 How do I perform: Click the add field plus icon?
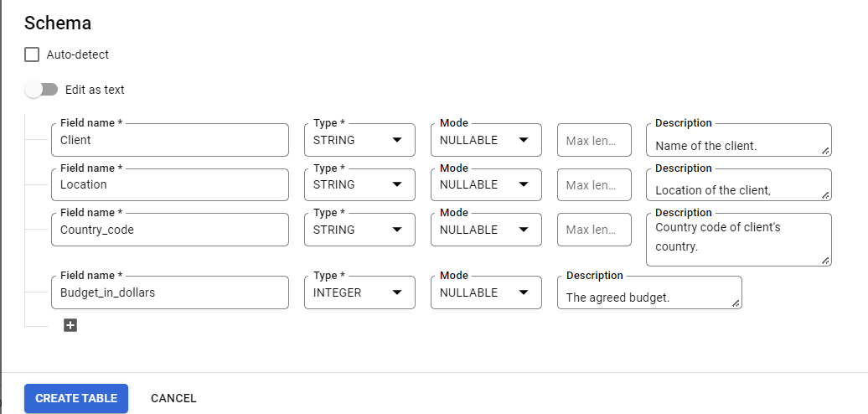[70, 325]
